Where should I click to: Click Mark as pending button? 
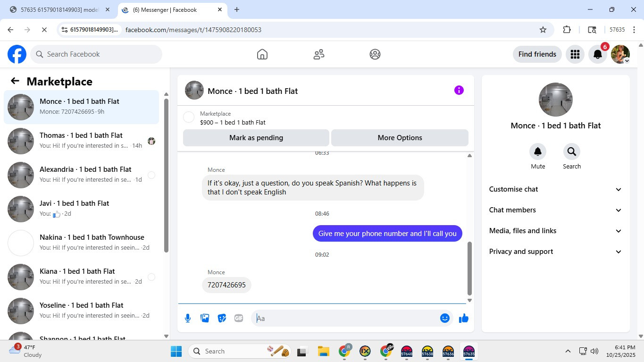coord(256,138)
